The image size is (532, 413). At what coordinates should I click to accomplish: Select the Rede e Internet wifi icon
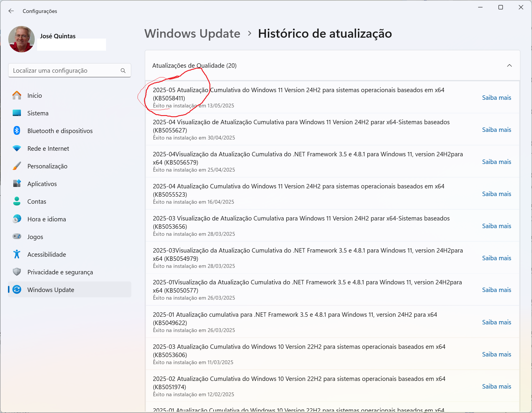(17, 148)
